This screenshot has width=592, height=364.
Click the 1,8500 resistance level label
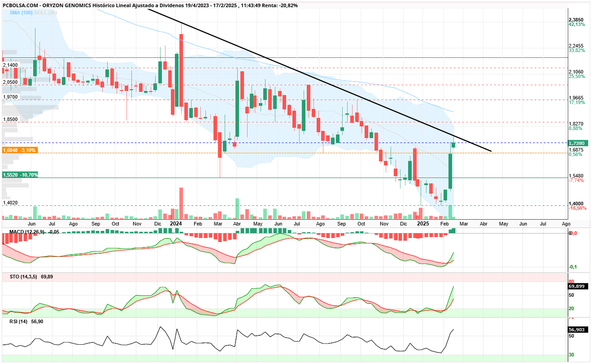tap(10, 119)
